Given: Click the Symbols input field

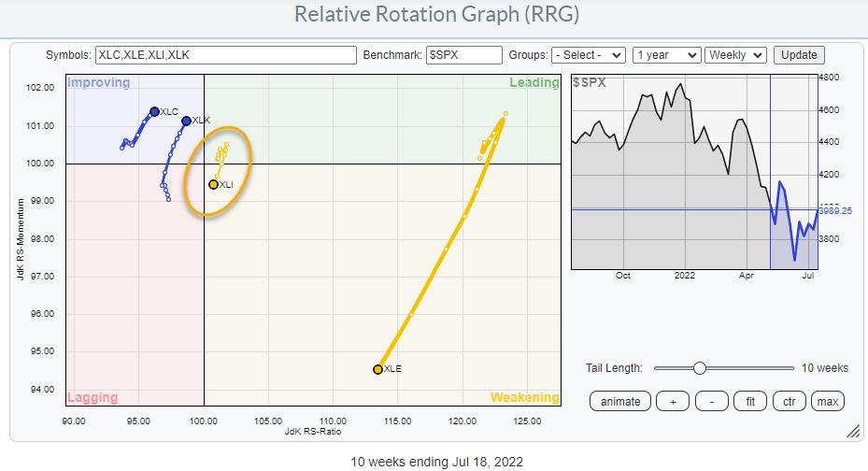Looking at the screenshot, I should [x=225, y=55].
